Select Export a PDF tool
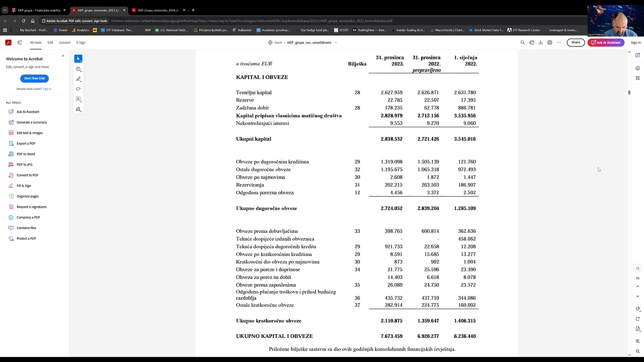 point(26,143)
